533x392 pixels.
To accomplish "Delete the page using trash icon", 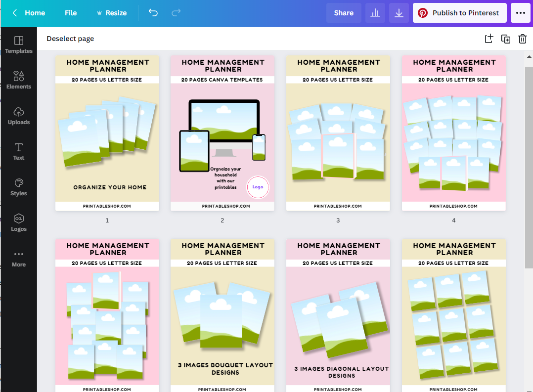I will tap(523, 39).
